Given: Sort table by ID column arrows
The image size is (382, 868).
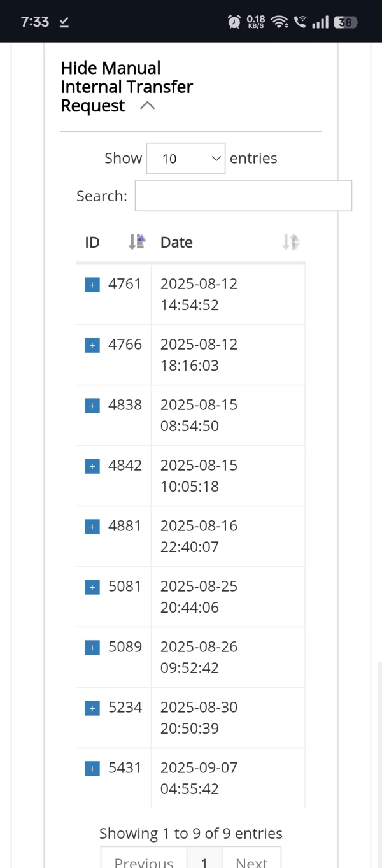Looking at the screenshot, I should click(137, 242).
